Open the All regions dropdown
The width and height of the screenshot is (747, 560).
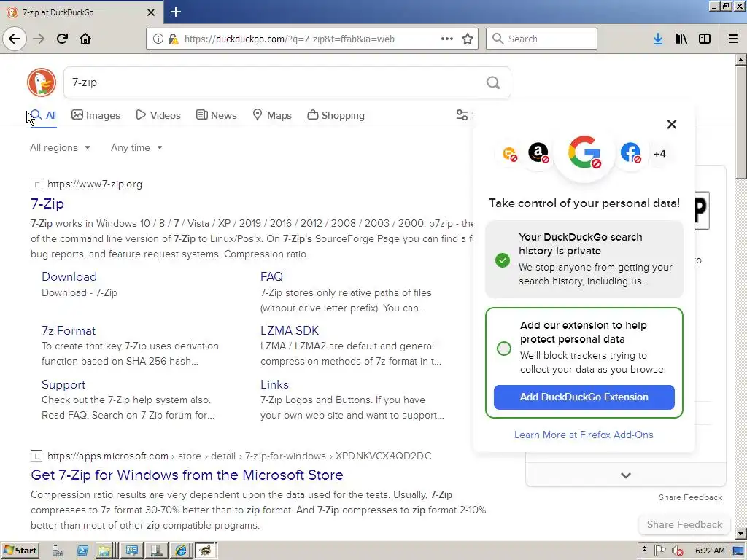[x=60, y=147]
